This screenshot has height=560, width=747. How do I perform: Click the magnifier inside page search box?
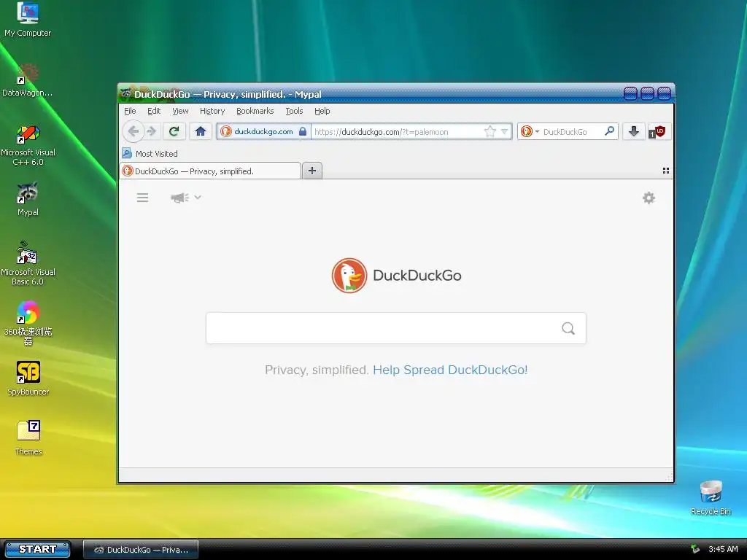pos(568,328)
